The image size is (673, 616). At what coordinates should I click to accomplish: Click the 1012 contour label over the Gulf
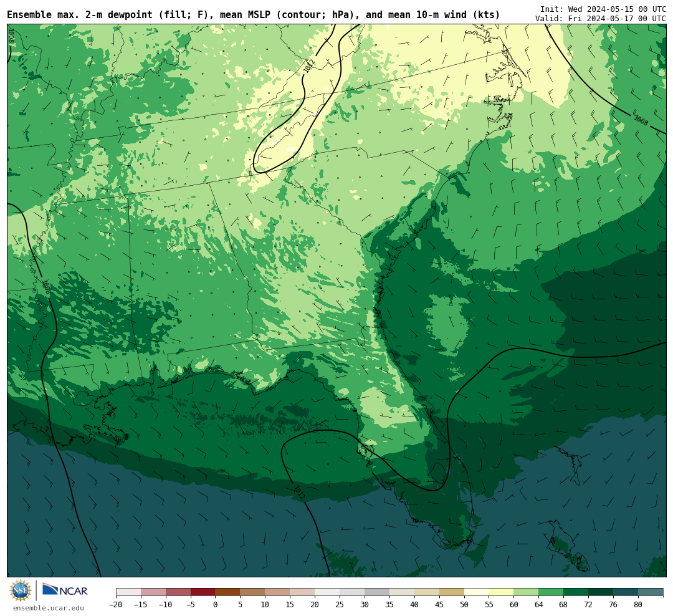tap(299, 493)
